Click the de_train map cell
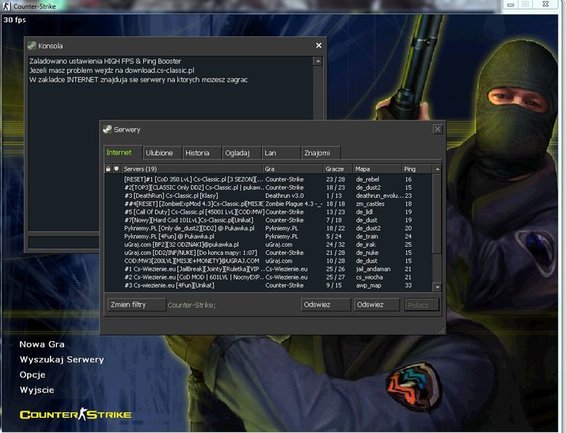The width and height of the screenshot is (566, 433). click(x=367, y=236)
